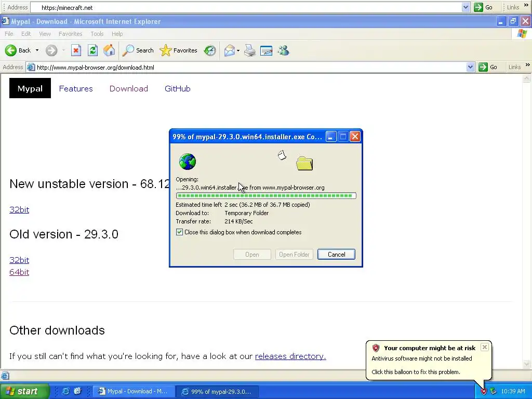Open the Start menu

coord(24,391)
